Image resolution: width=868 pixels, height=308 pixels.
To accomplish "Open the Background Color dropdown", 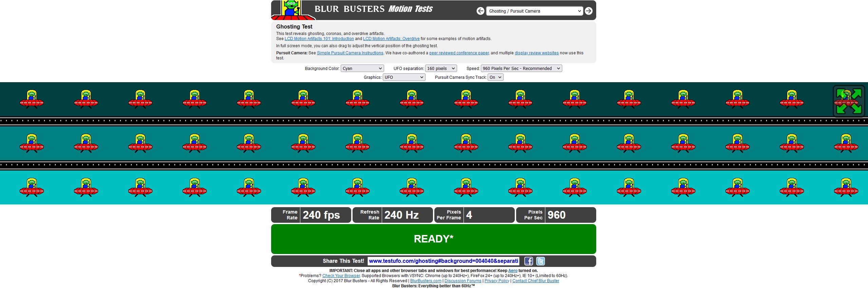I will (x=362, y=69).
